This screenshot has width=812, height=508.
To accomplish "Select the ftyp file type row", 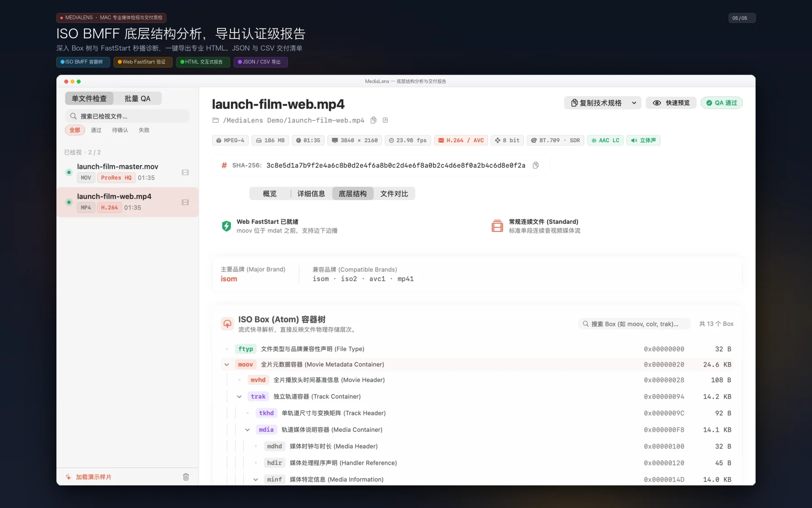I will pos(477,349).
